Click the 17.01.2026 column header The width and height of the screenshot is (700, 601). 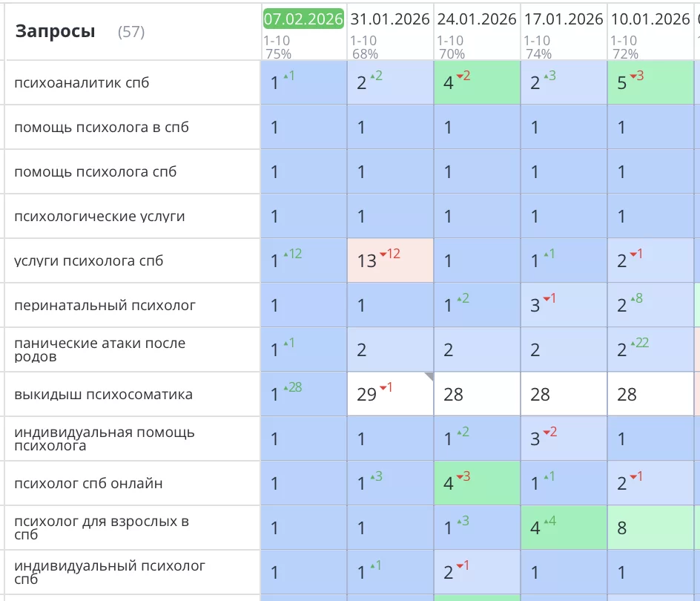pyautogui.click(x=564, y=19)
